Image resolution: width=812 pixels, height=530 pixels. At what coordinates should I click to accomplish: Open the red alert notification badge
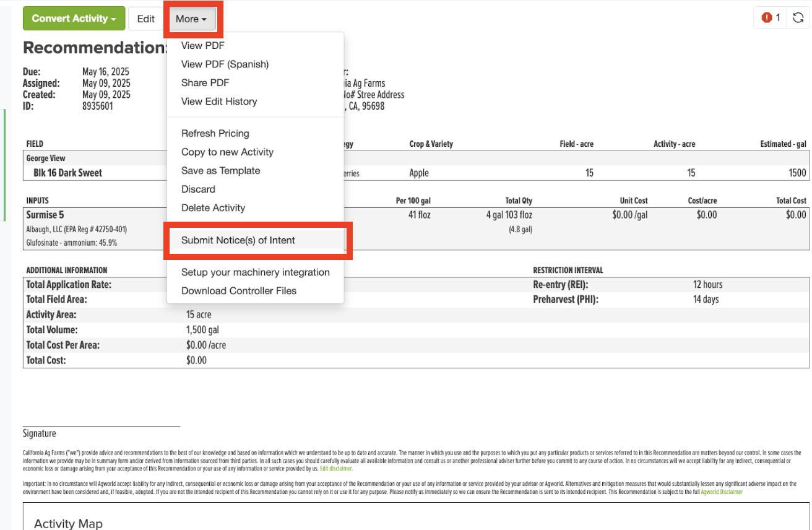point(771,18)
